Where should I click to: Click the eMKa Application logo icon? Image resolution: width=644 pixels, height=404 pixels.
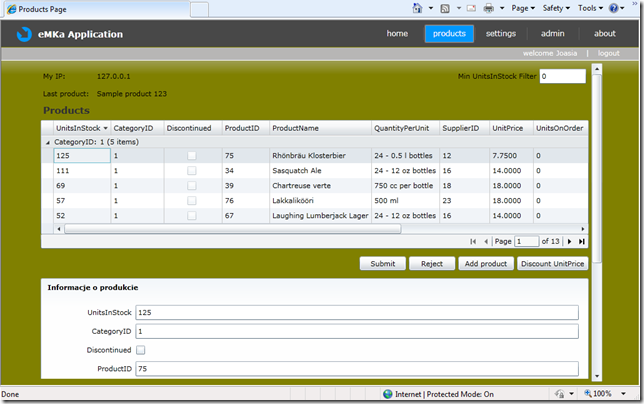coord(24,34)
